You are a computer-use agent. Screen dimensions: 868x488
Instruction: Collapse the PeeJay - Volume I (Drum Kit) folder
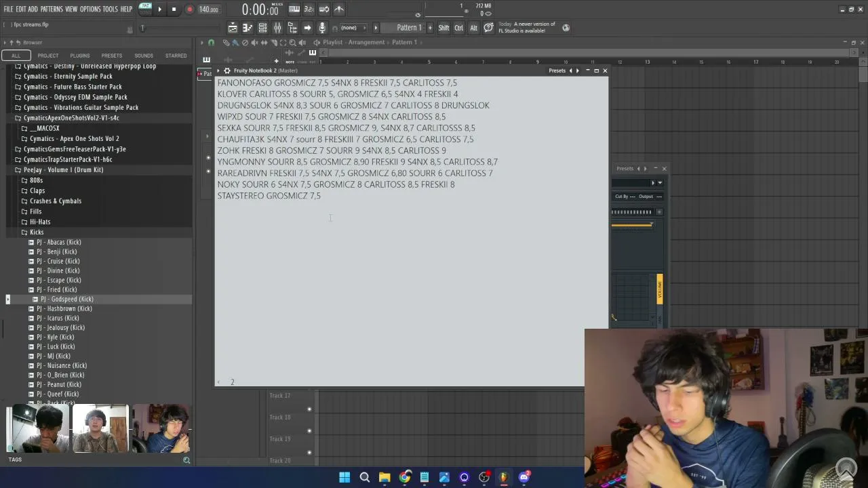63,170
